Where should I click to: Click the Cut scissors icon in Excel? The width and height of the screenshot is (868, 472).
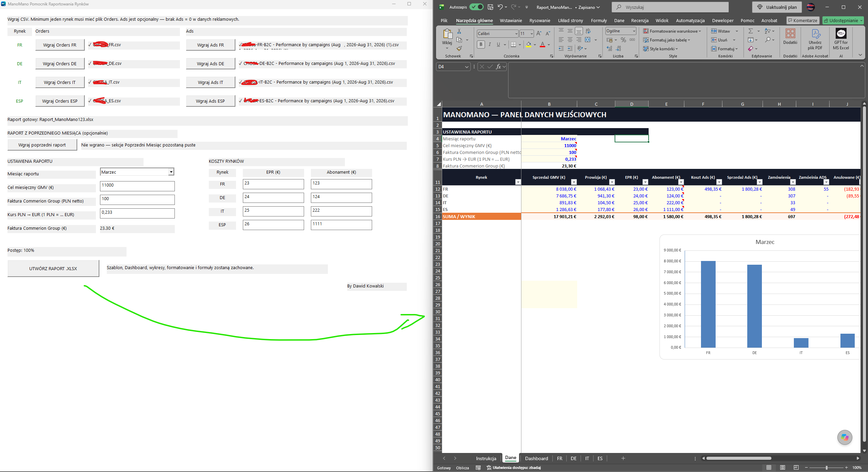pos(459,31)
